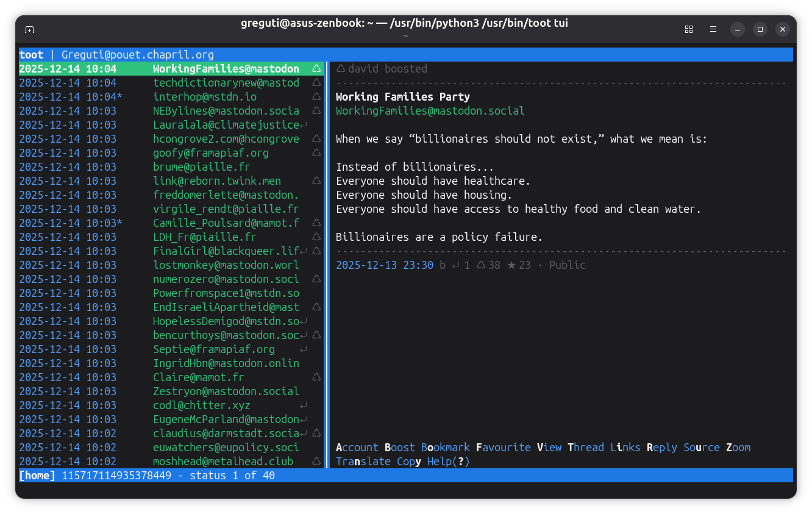This screenshot has width=812, height=514.
Task: Click reply arrow icon on Lauralala row
Action: pyautogui.click(x=303, y=125)
